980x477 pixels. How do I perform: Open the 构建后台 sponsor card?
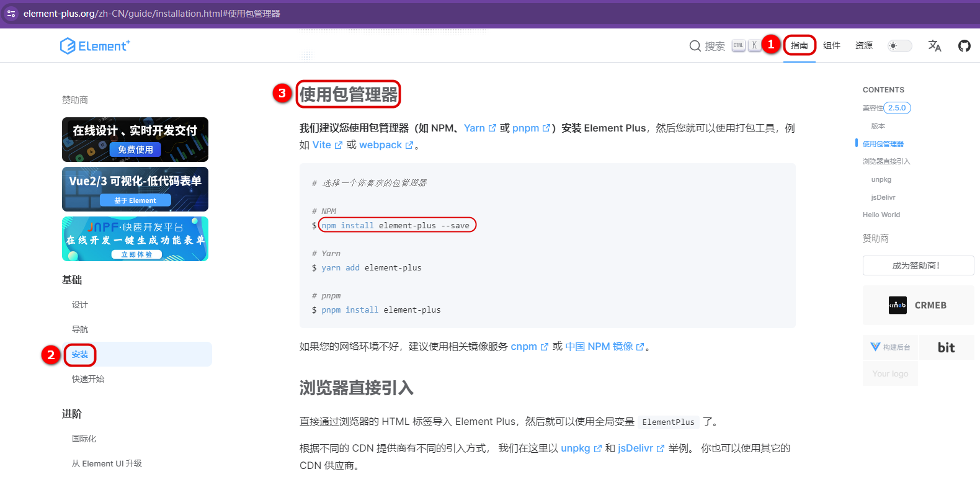(x=890, y=347)
